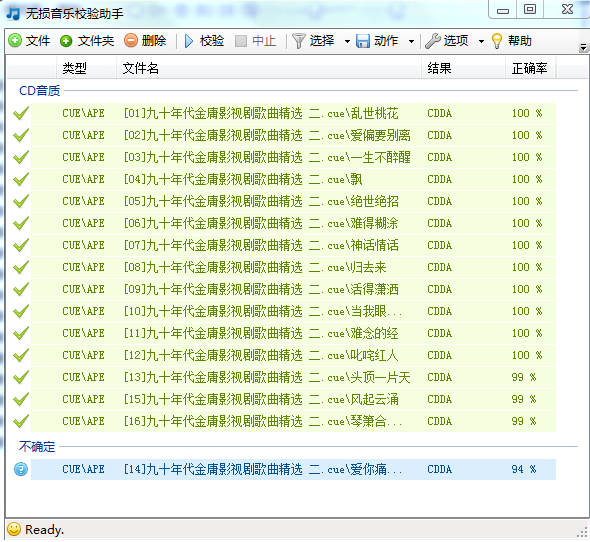
Task: Start verification with the 校验 play icon
Action: click(x=189, y=41)
